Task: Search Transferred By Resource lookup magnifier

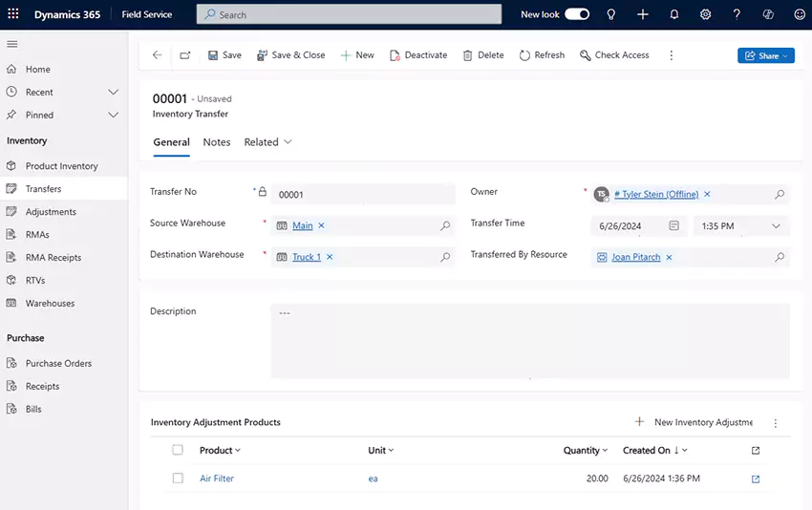Action: tap(780, 257)
